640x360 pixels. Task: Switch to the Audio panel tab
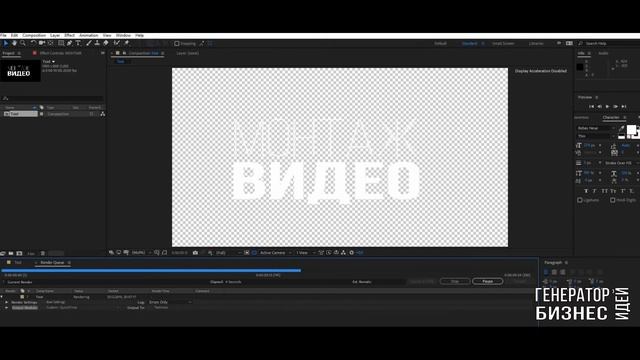[603, 53]
